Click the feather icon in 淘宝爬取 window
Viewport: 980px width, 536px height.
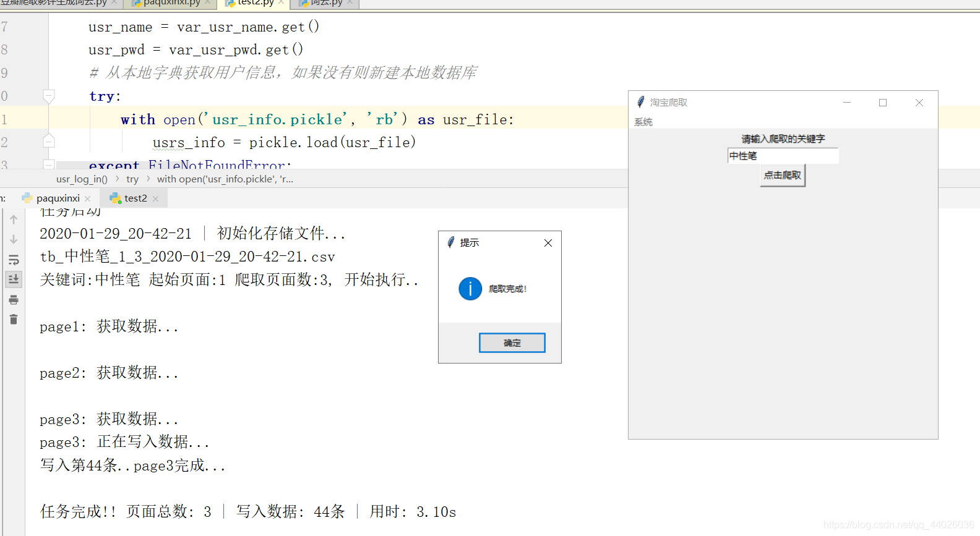(x=641, y=102)
